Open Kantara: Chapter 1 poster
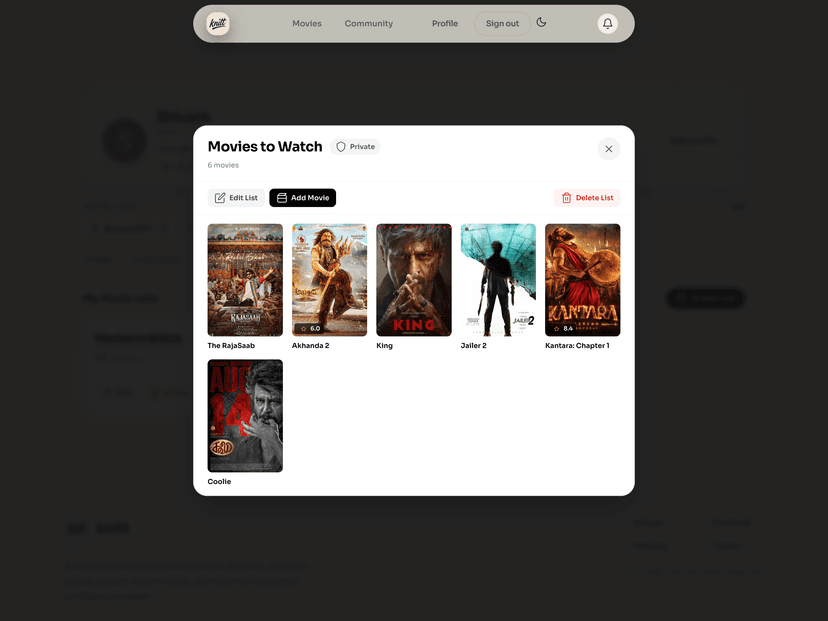The height and width of the screenshot is (621, 828). point(582,279)
